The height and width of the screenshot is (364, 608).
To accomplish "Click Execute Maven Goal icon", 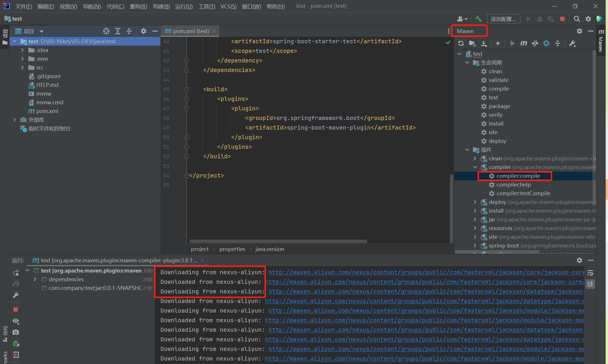I will click(524, 43).
